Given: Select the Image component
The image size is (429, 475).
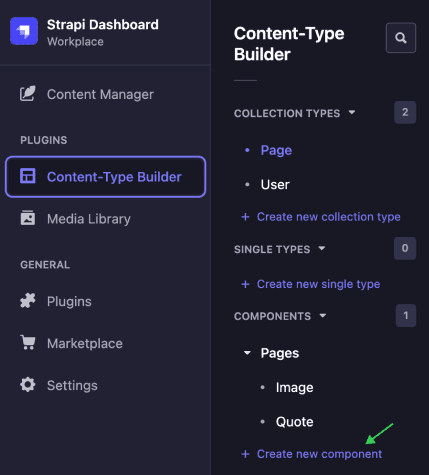Looking at the screenshot, I should point(294,387).
